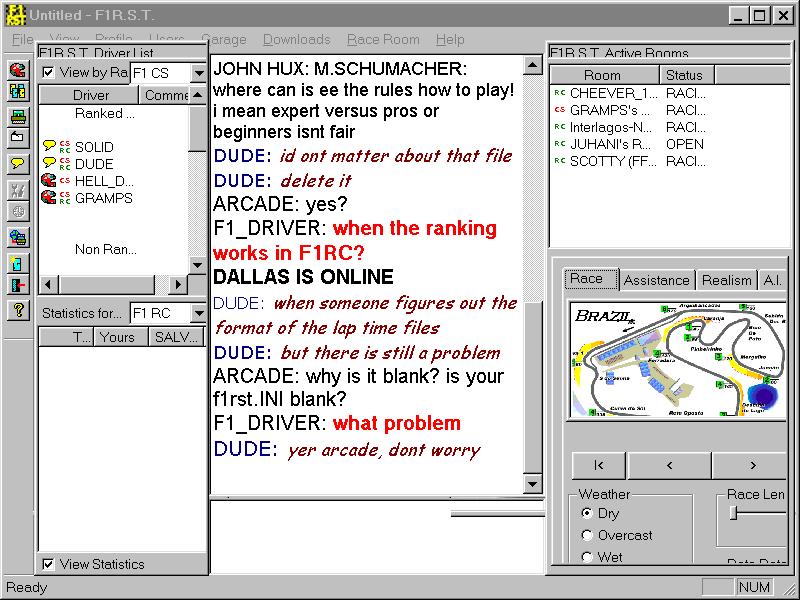Click the driver list scroll down arrow

click(197, 265)
